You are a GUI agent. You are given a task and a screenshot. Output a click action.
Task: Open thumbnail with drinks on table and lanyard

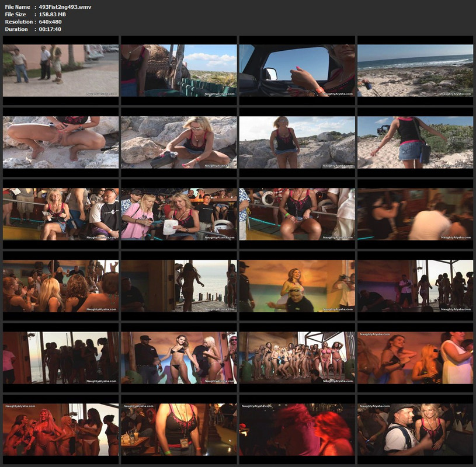click(x=179, y=430)
